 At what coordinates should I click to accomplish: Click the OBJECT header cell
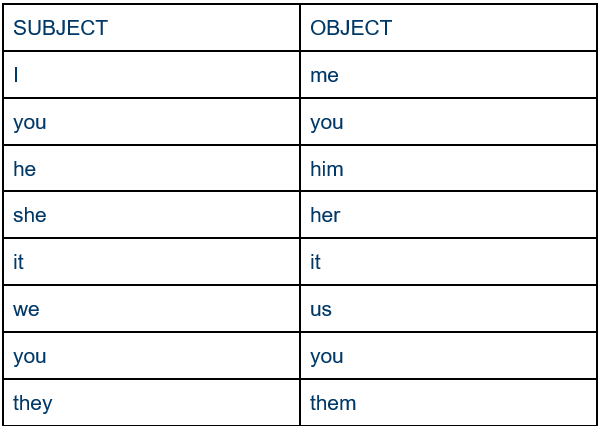pyautogui.click(x=448, y=28)
